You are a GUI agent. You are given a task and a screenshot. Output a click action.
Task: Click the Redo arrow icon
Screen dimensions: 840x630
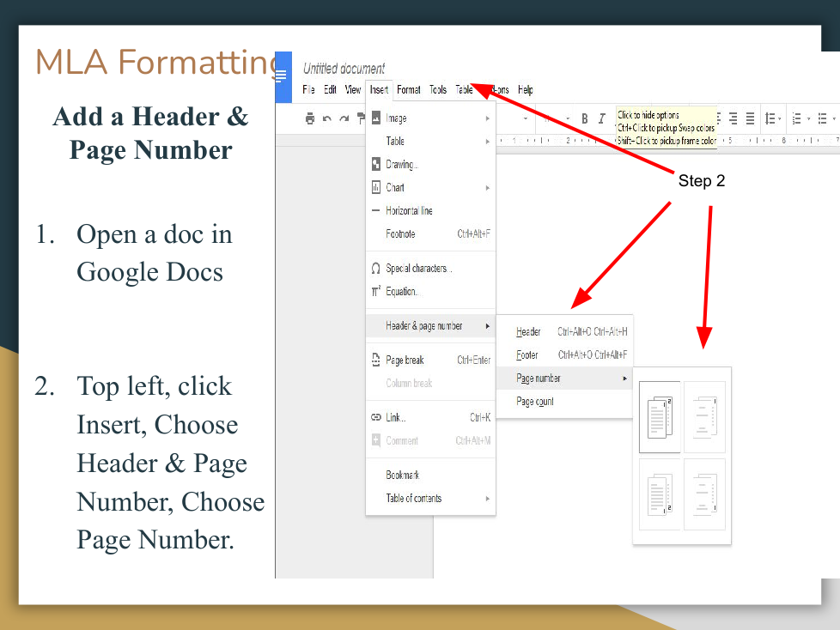click(x=344, y=118)
